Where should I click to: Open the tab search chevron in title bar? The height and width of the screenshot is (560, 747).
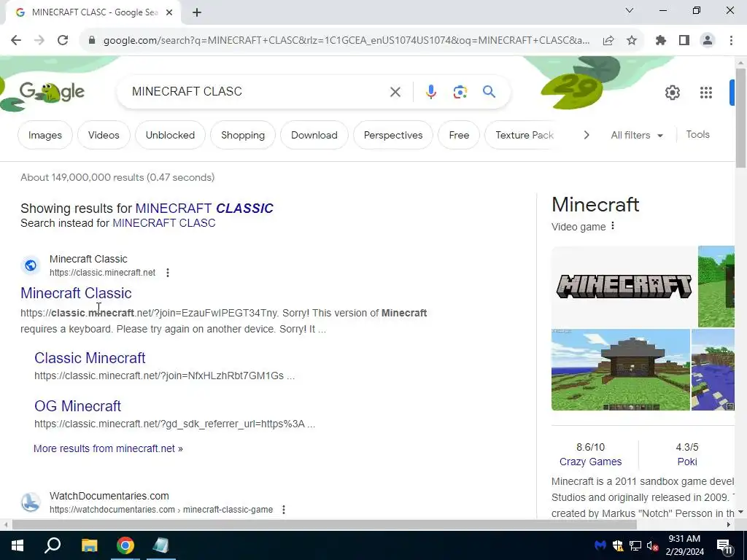coord(630,10)
